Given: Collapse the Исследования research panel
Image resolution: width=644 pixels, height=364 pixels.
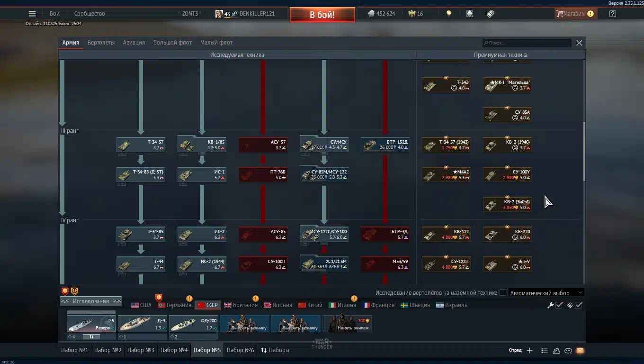Looking at the screenshot, I should point(91,301).
